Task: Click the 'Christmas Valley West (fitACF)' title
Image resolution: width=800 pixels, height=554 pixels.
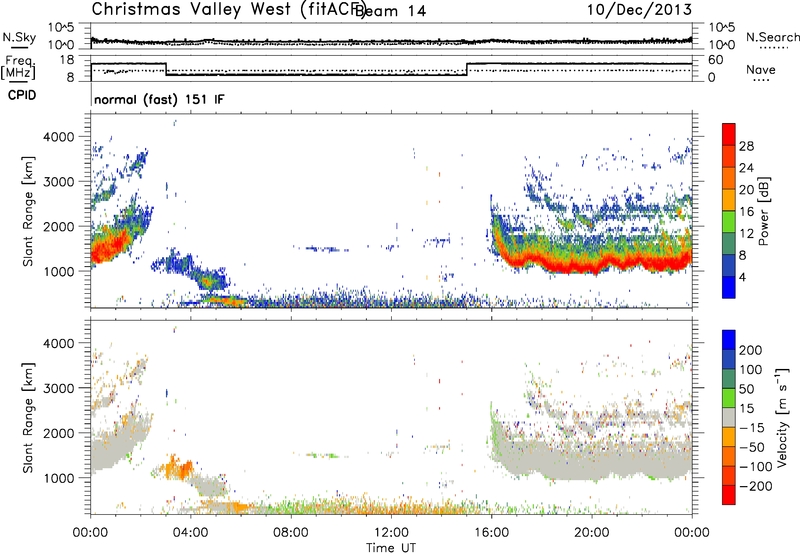Action: [228, 9]
